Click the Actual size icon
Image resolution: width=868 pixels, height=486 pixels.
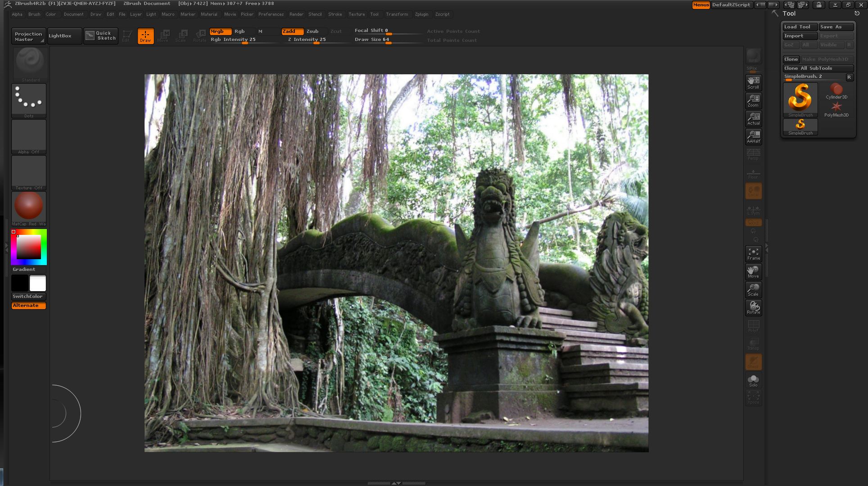(x=753, y=118)
